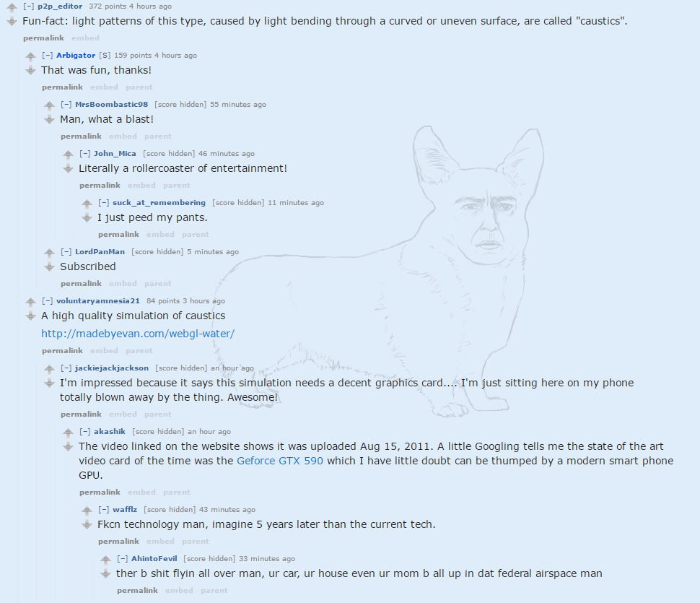Upvote Arbigator's 'That was fun' comment
The width and height of the screenshot is (700, 603).
click(x=31, y=56)
